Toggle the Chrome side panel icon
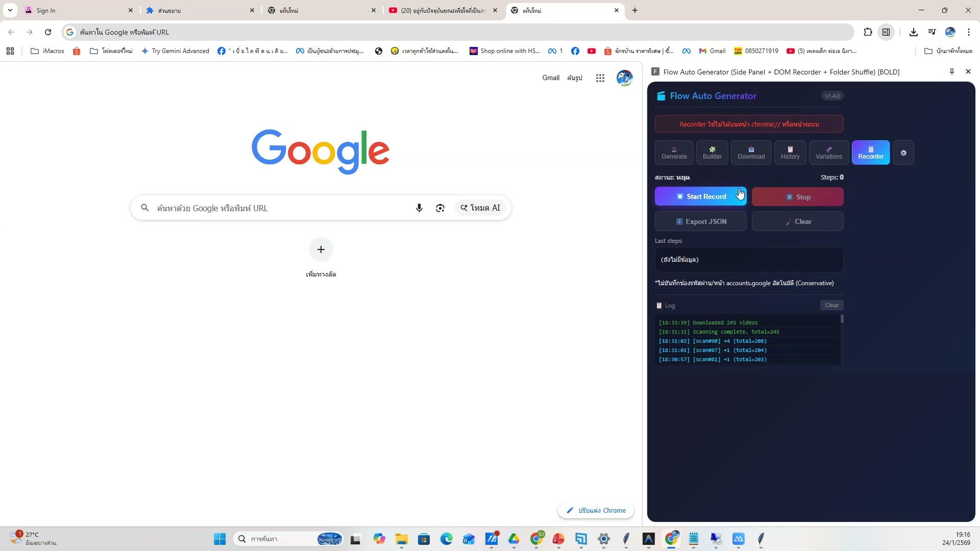 pyautogui.click(x=886, y=32)
